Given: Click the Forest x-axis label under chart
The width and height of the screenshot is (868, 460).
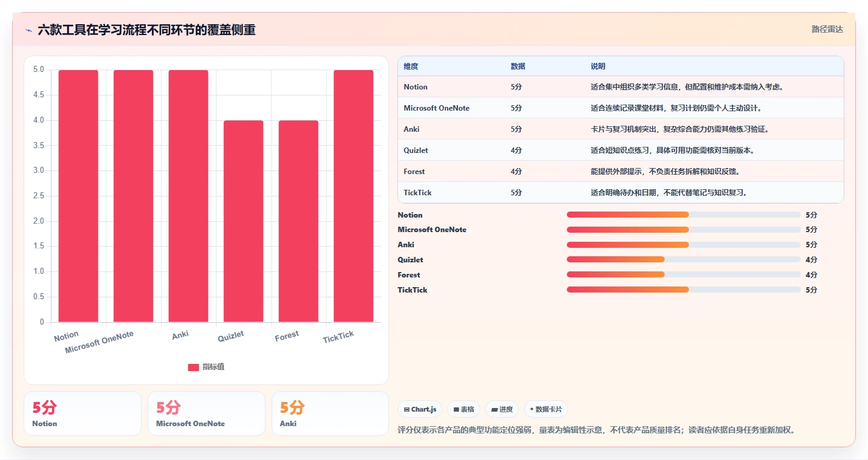Looking at the screenshot, I should (287, 336).
